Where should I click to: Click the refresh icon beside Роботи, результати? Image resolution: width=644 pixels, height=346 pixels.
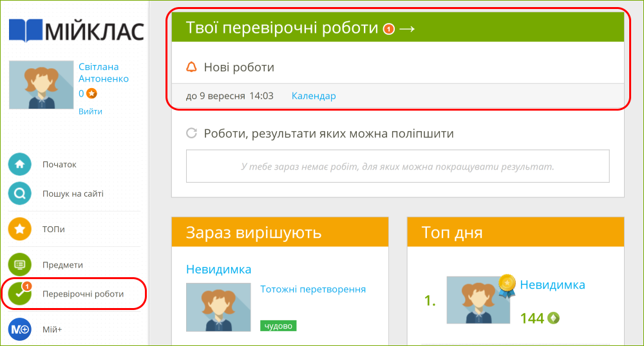(x=191, y=134)
